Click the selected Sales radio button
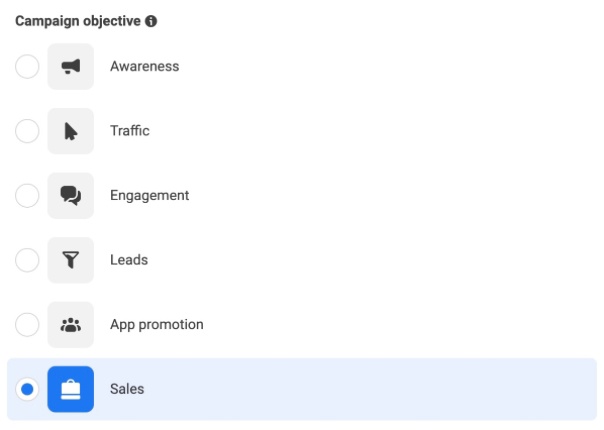604x430 pixels. point(27,389)
